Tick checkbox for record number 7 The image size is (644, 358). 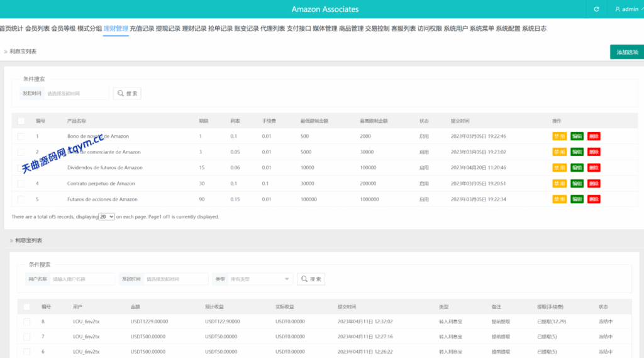(x=26, y=337)
